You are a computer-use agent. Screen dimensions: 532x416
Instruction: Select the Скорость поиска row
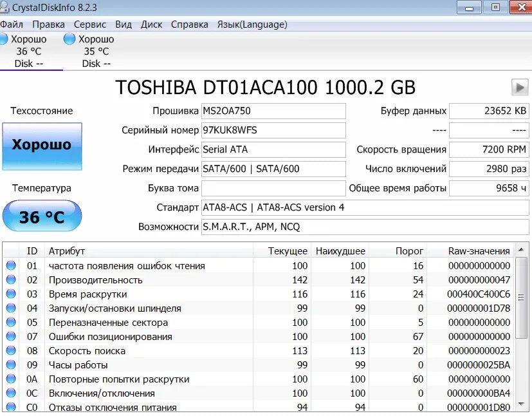(x=259, y=350)
